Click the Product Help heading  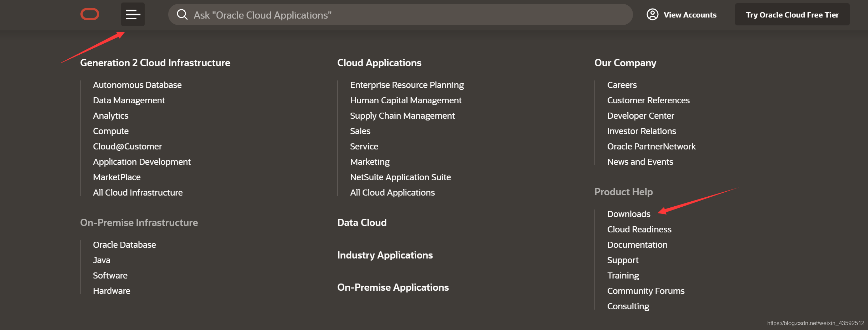pyautogui.click(x=623, y=192)
